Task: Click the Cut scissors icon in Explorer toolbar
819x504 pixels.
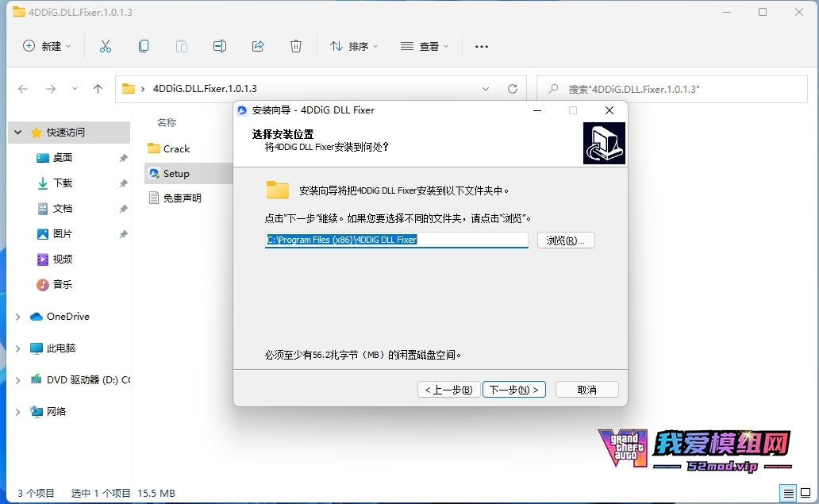Action: (x=106, y=47)
